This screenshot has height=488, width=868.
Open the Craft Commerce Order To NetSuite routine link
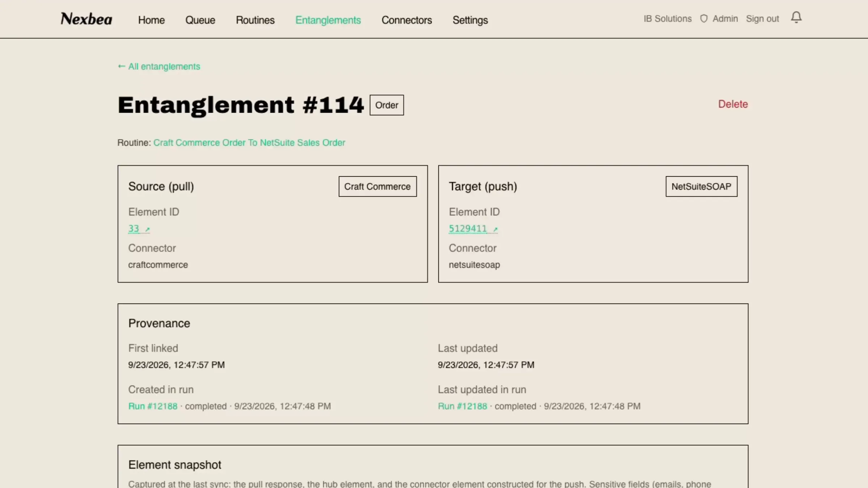(x=249, y=143)
